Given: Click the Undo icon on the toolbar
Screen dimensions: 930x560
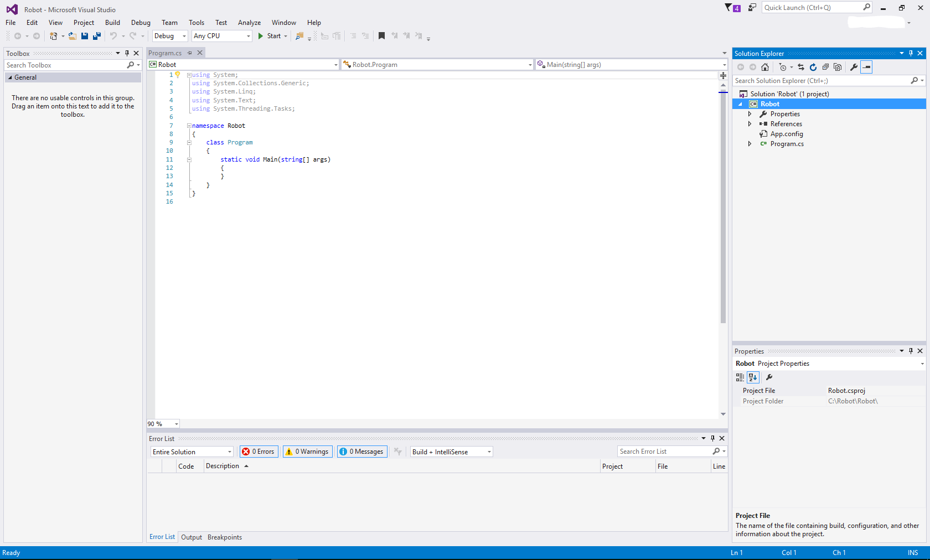Looking at the screenshot, I should pyautogui.click(x=113, y=36).
